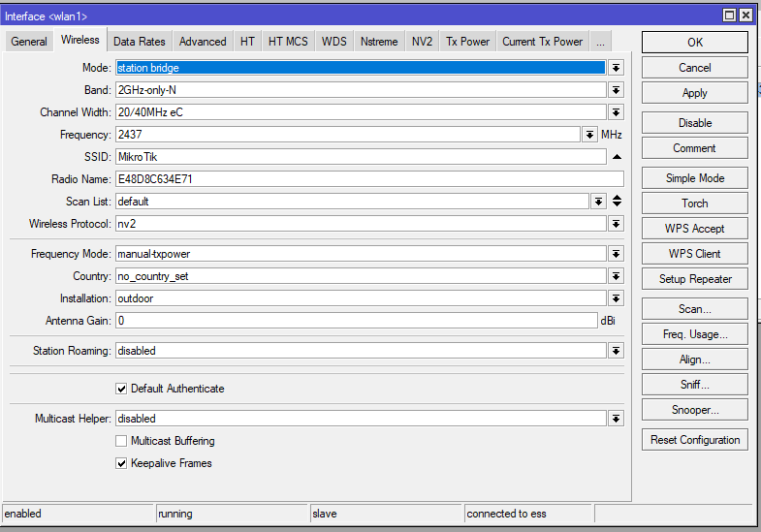
Task: Open the Station Roaming dropdown arrow
Action: [x=616, y=351]
